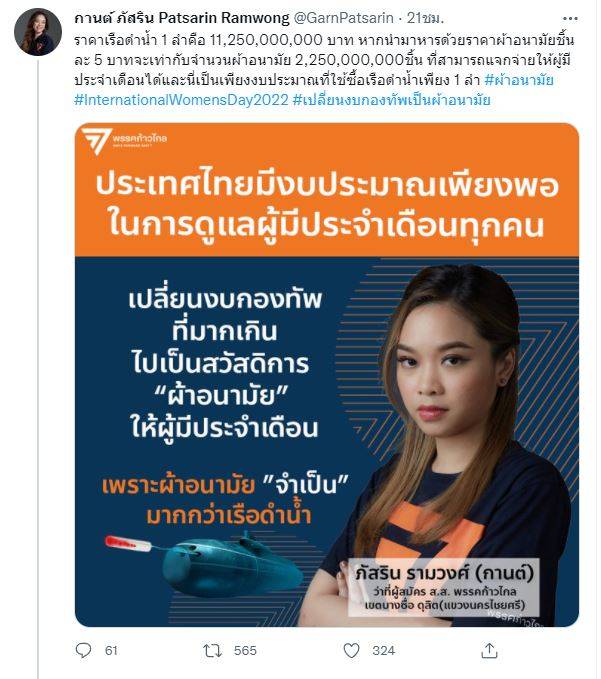Click the retweet arrows icon
601x679 pixels.
tap(213, 650)
